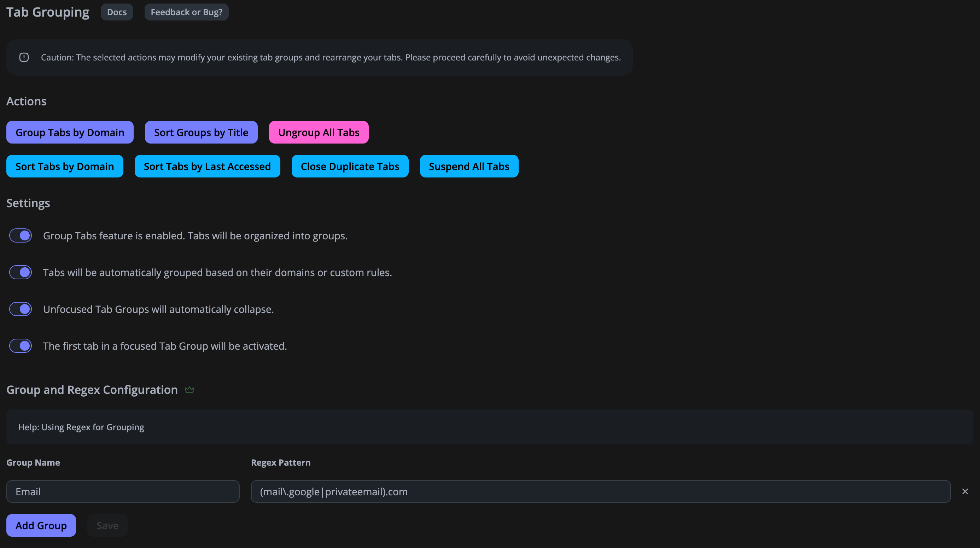Expand Help: Using Regex for Grouping

pyautogui.click(x=81, y=427)
